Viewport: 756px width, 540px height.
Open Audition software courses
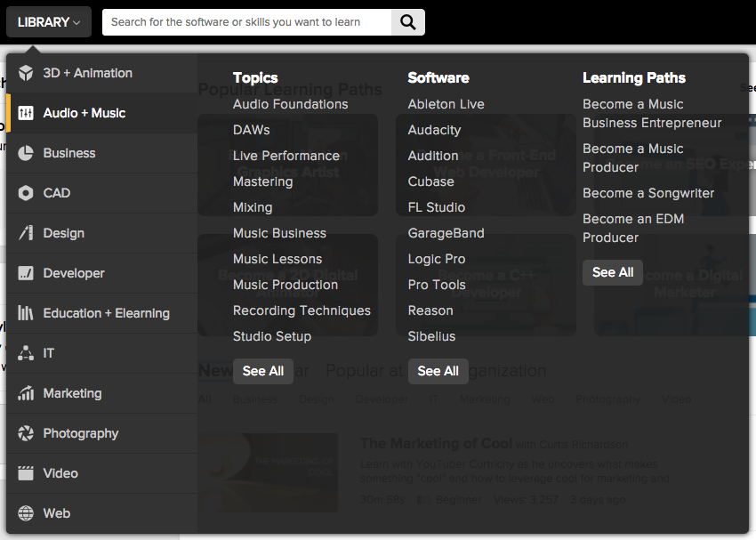coord(433,156)
